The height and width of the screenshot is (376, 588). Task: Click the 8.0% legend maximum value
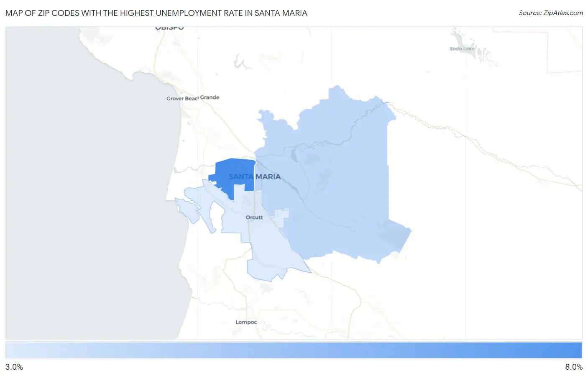[574, 367]
